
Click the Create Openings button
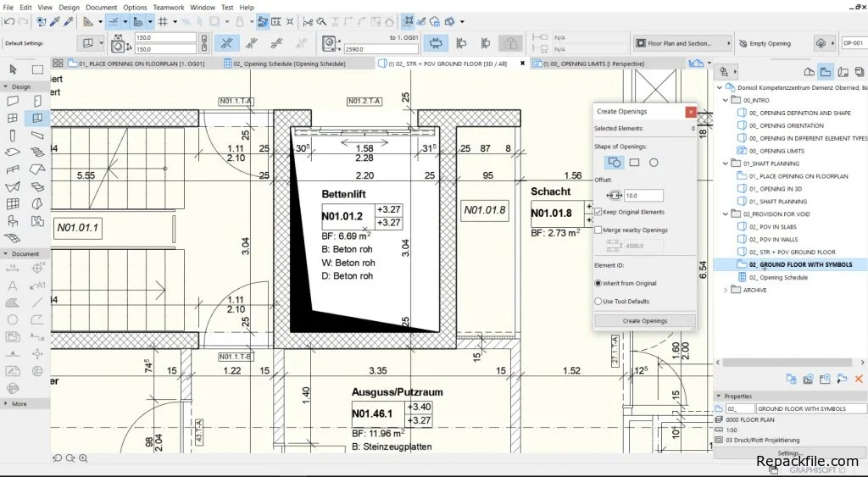(x=645, y=321)
